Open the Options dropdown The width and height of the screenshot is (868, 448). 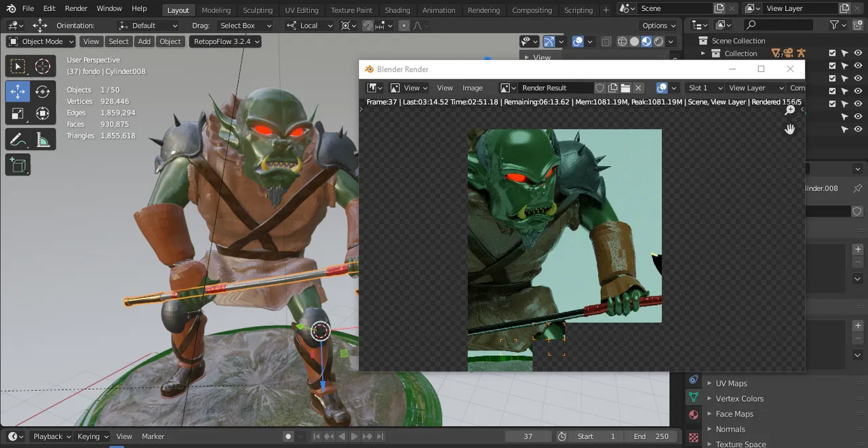pyautogui.click(x=659, y=26)
